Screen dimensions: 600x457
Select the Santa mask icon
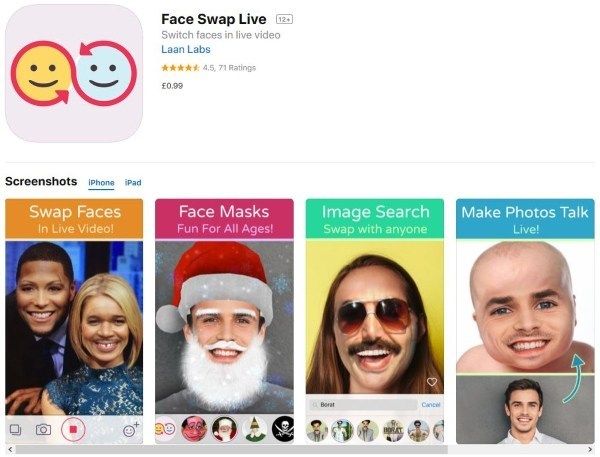[x=224, y=429]
